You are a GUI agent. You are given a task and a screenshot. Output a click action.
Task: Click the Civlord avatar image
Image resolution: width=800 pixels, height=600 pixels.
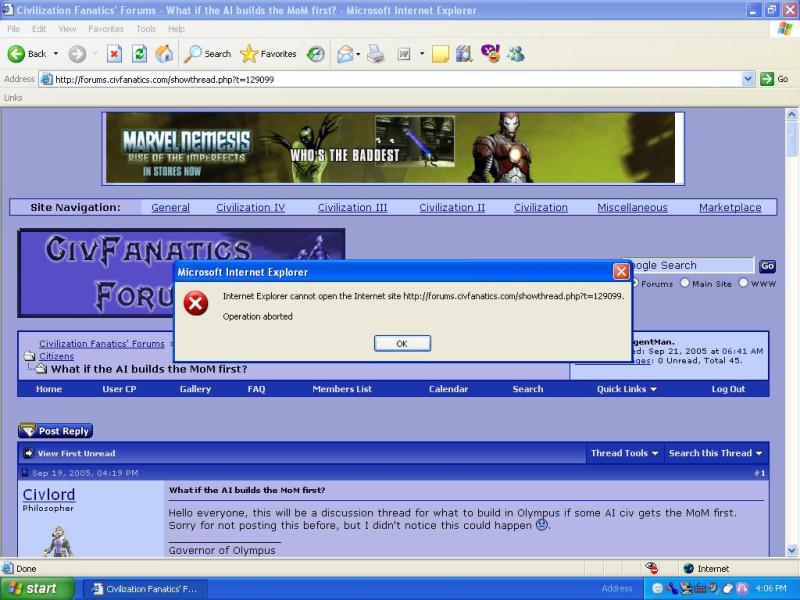click(x=59, y=541)
